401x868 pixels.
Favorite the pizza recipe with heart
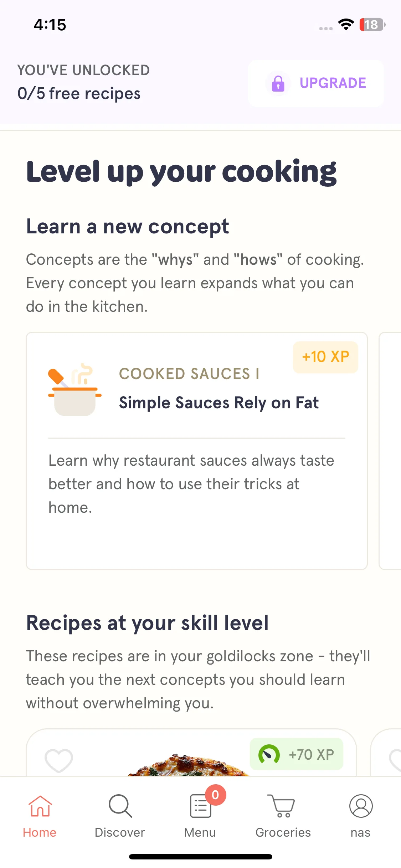pyautogui.click(x=59, y=760)
